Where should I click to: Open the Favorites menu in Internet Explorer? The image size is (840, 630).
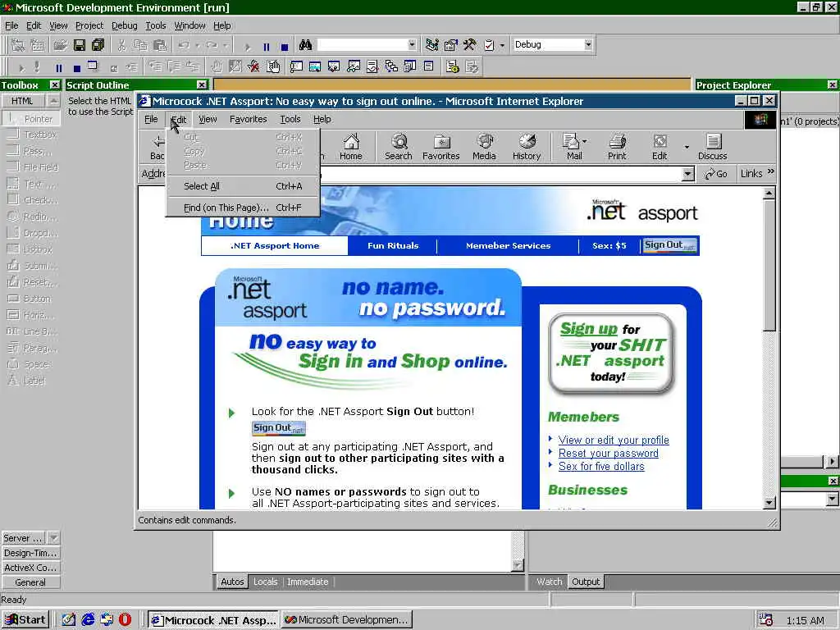248,119
